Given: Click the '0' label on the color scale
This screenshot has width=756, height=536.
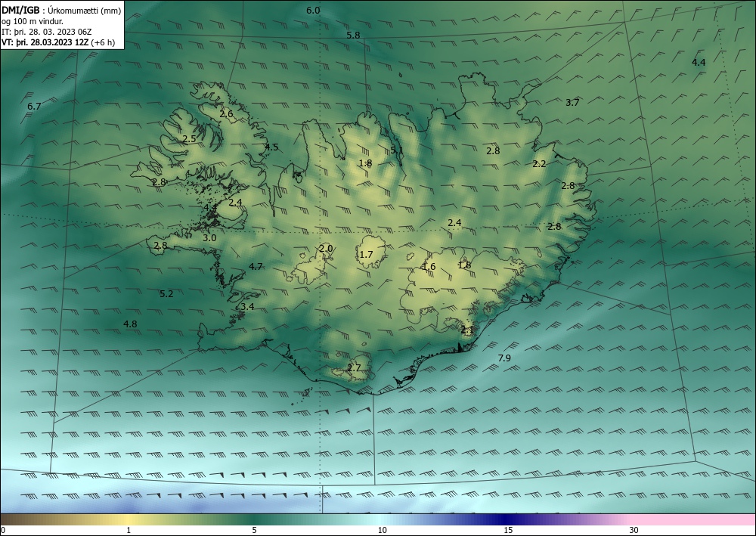Looking at the screenshot, I should (3, 530).
